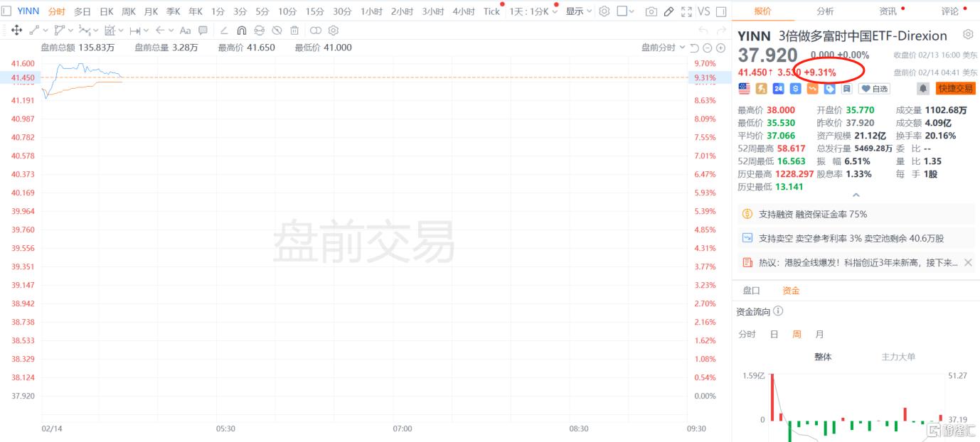
Task: Expand arrow annotation tool options
Action: pyautogui.click(x=171, y=31)
